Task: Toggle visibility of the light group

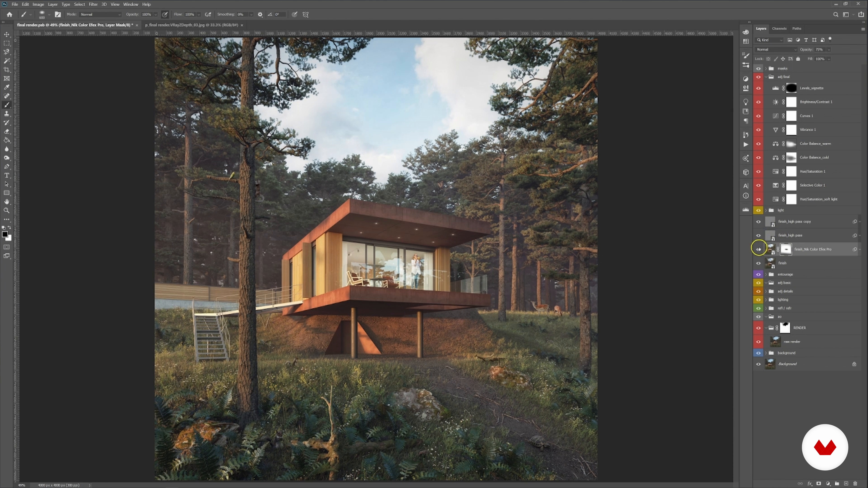Action: tap(759, 210)
